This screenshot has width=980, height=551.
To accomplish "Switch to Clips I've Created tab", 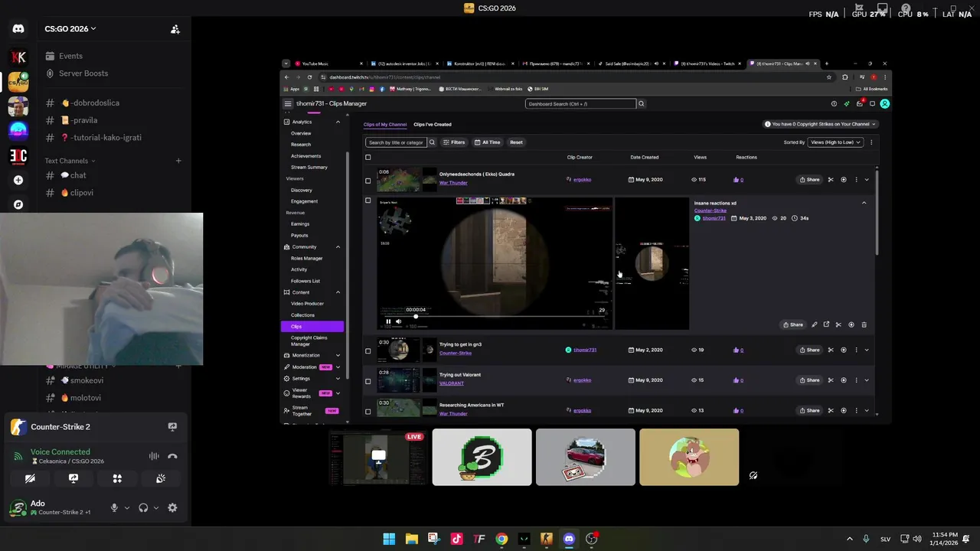I will click(433, 124).
